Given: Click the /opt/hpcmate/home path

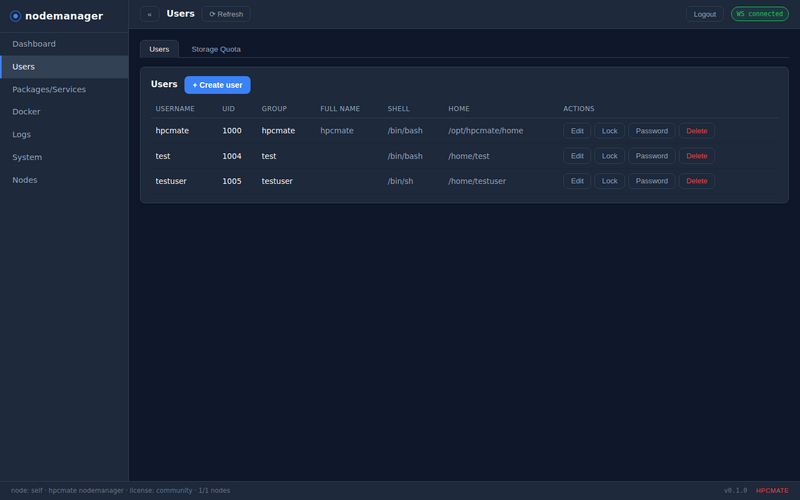Looking at the screenshot, I should pyautogui.click(x=486, y=131).
